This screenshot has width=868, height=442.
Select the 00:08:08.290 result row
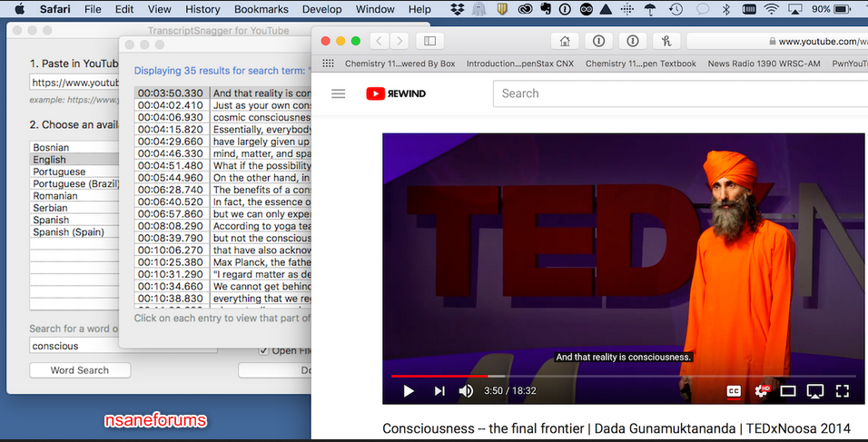pos(222,226)
